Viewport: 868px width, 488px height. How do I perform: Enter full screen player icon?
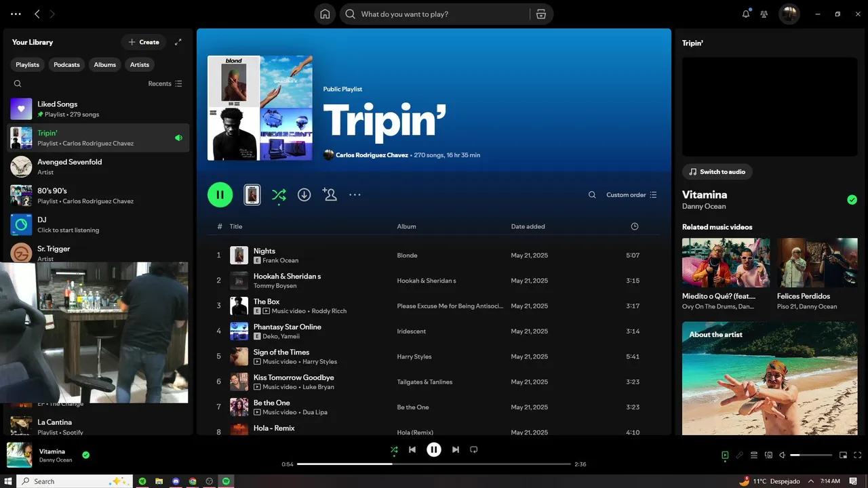point(858,455)
